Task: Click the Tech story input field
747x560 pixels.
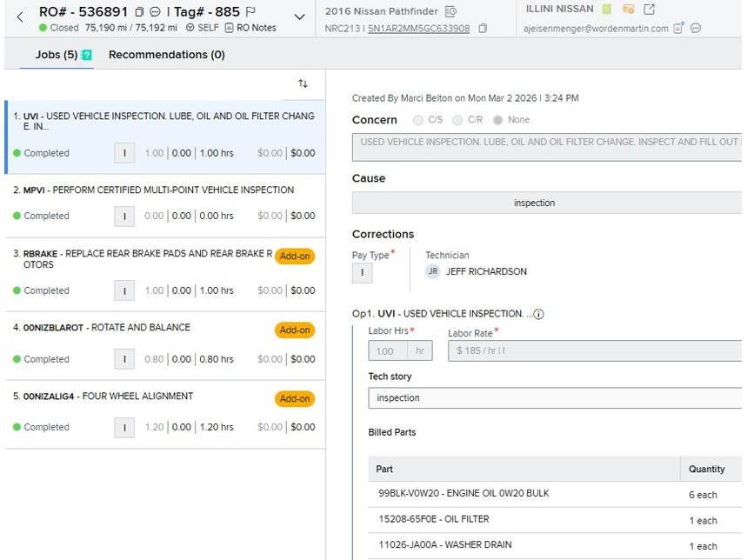Action: 555,398
